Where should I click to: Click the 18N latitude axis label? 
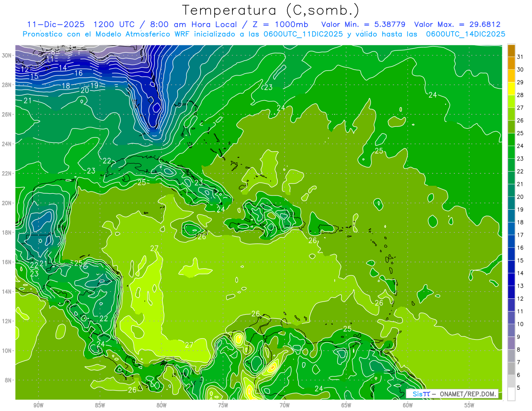(7, 232)
